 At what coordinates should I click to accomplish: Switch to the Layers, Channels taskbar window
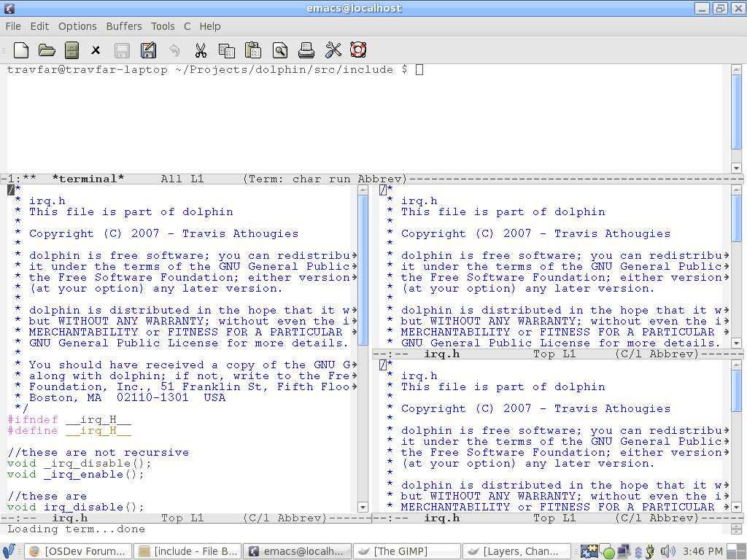pyautogui.click(x=516, y=551)
